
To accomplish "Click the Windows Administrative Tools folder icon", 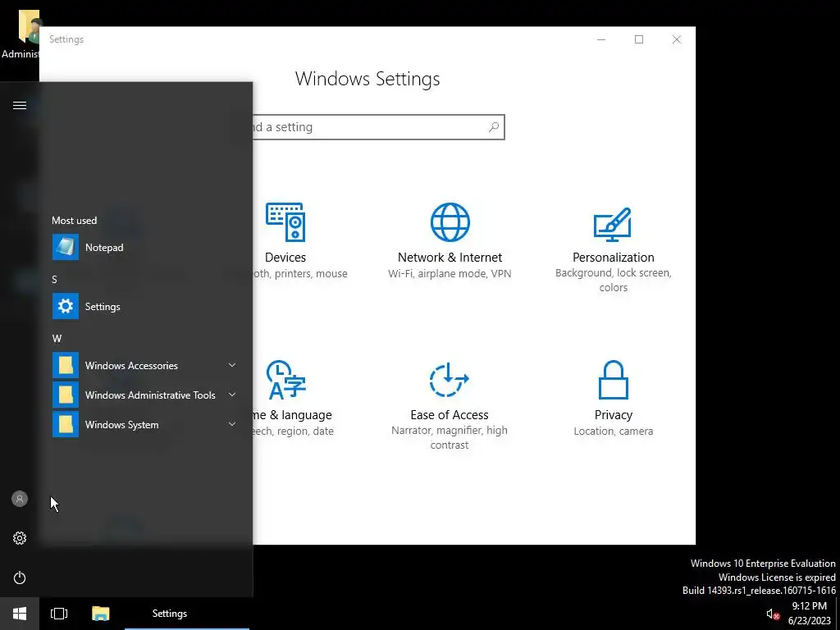I will 66,395.
